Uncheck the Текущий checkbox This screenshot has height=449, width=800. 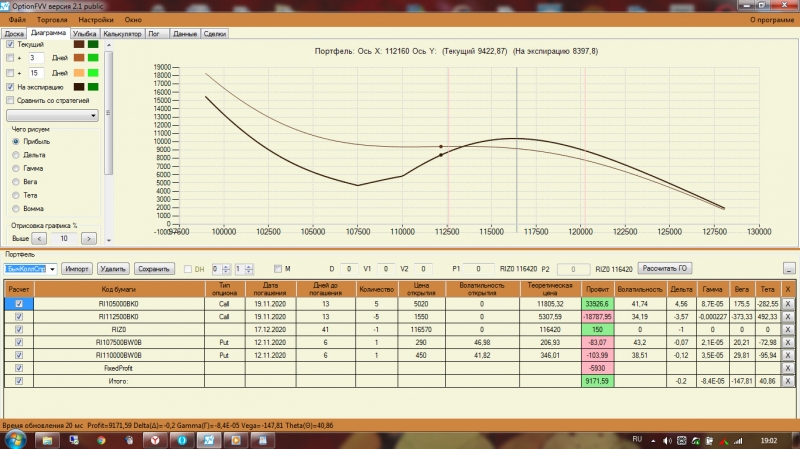pos(11,44)
